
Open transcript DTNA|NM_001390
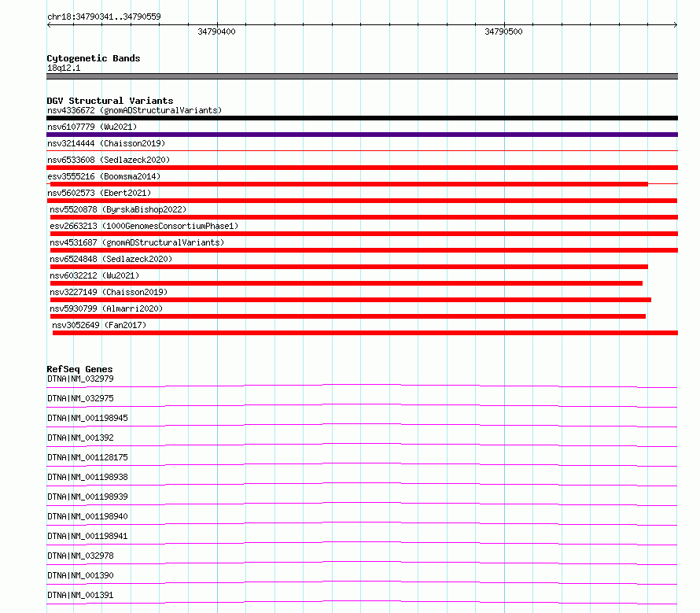pyautogui.click(x=80, y=575)
